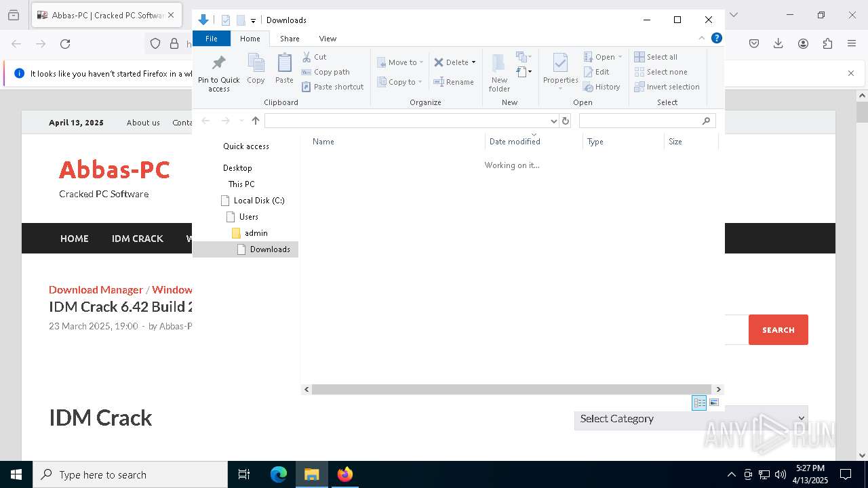Click HOME in website navigation bar
Viewport: 868px width, 488px height.
tap(75, 239)
